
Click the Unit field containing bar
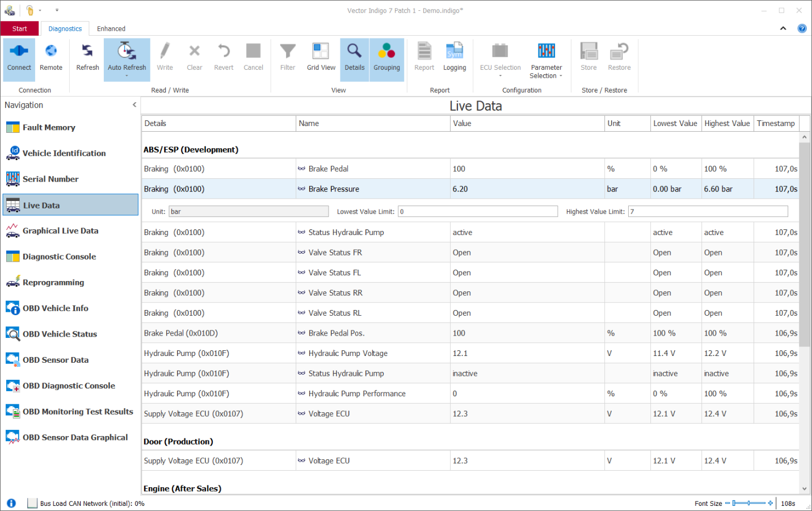[249, 211]
